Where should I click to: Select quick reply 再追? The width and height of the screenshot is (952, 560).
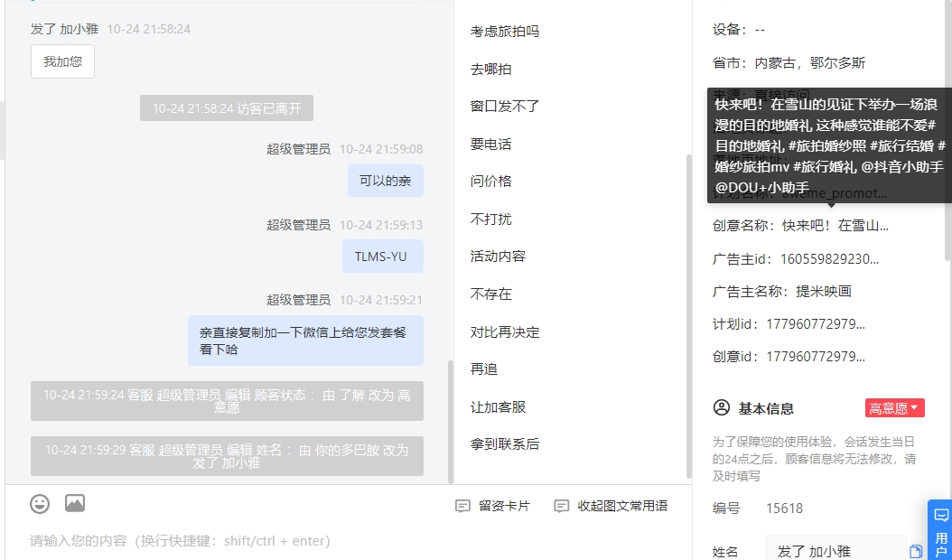(x=484, y=369)
